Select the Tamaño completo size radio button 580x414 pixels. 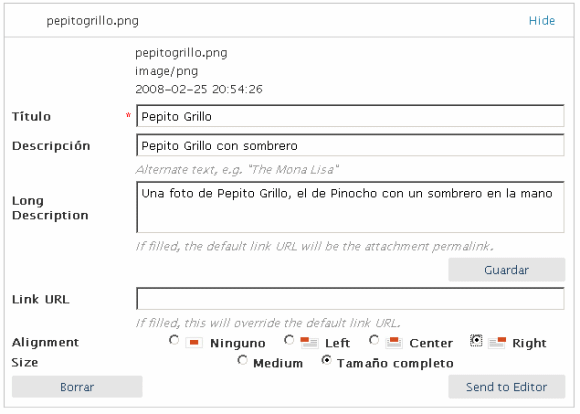click(326, 360)
